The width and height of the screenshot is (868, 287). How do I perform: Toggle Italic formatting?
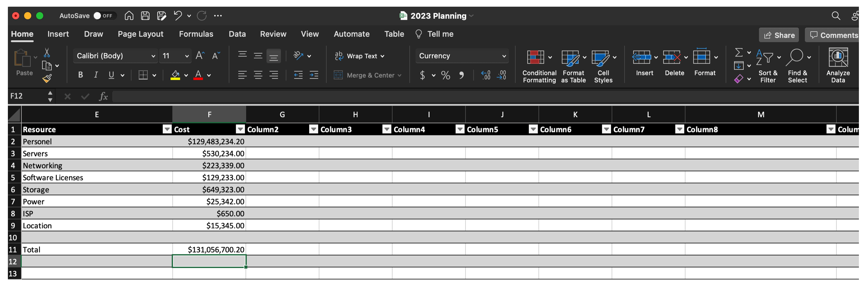pos(96,75)
